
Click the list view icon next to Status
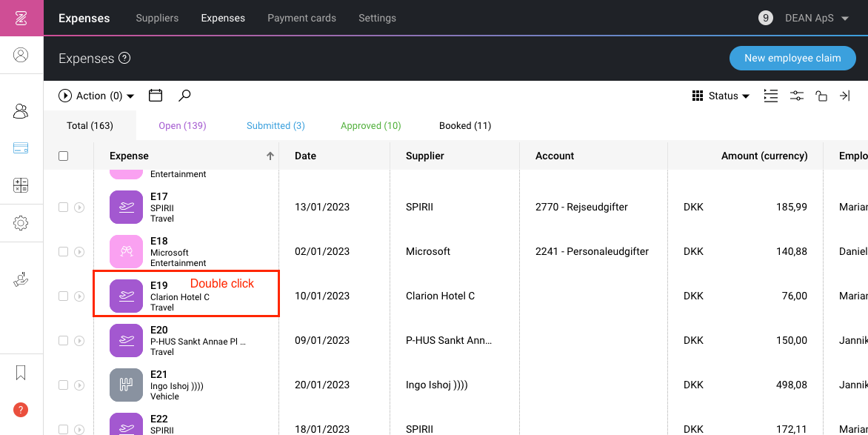770,96
